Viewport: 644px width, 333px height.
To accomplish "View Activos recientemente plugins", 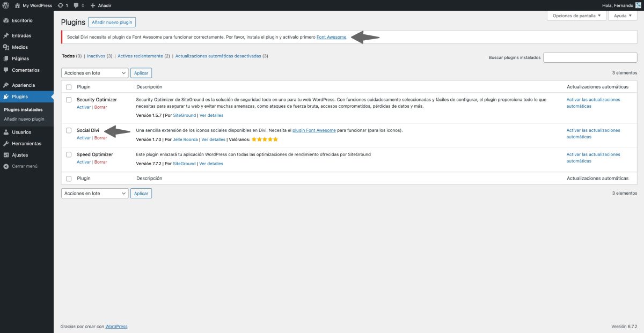I will [140, 56].
